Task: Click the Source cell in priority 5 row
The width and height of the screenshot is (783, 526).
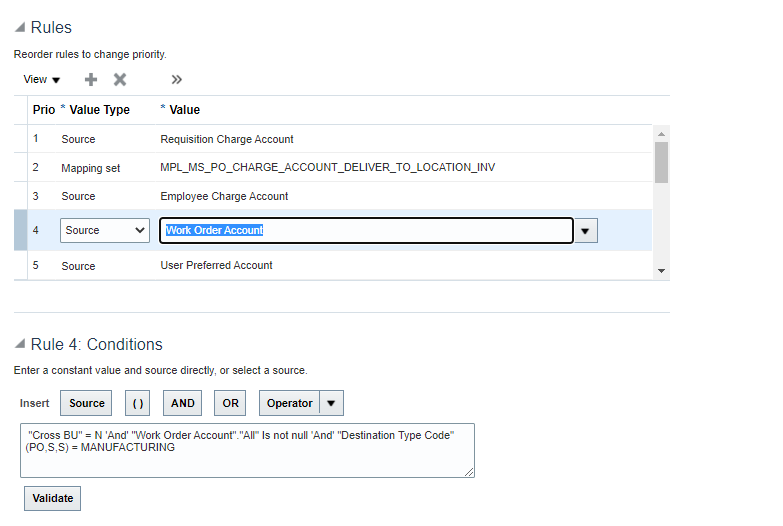Action: point(78,266)
